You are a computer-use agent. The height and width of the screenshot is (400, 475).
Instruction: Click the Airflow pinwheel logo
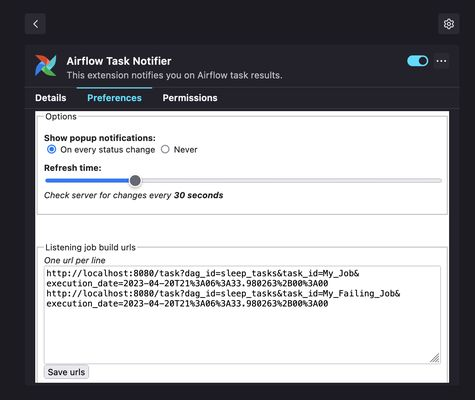[x=46, y=66]
